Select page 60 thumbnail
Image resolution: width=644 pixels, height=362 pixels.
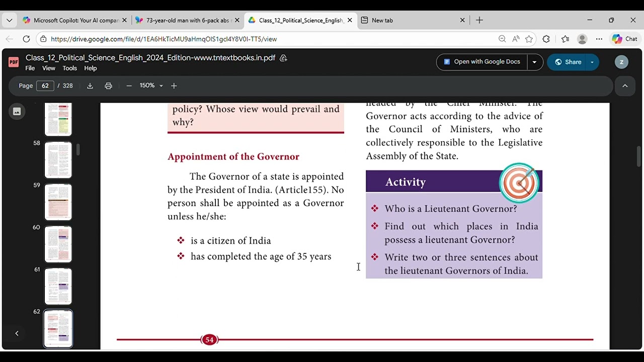pyautogui.click(x=58, y=244)
